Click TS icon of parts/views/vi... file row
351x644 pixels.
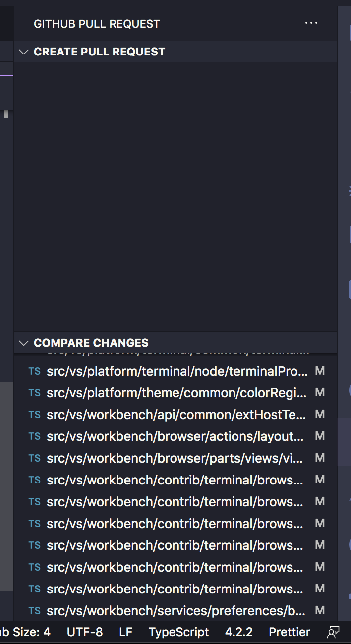click(x=34, y=458)
